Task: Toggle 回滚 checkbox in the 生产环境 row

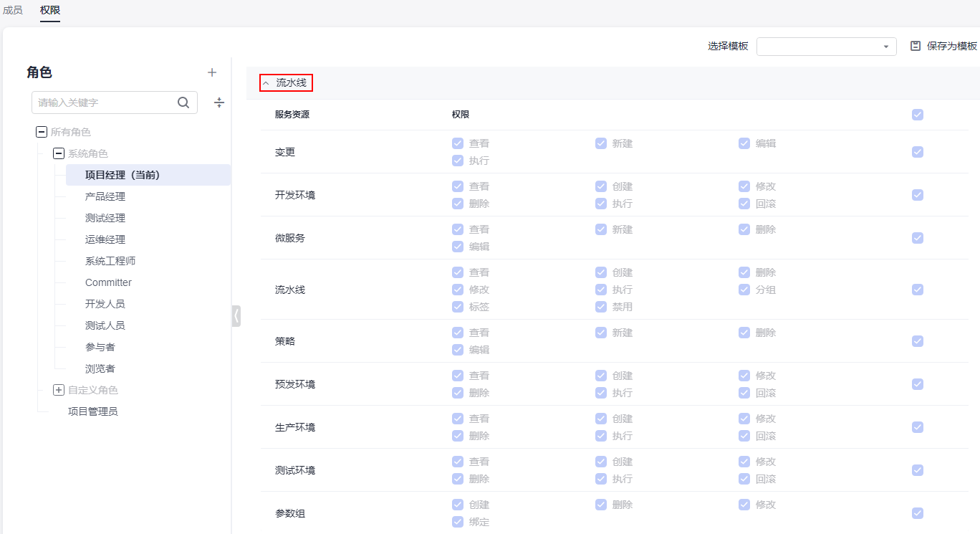Action: pos(744,436)
